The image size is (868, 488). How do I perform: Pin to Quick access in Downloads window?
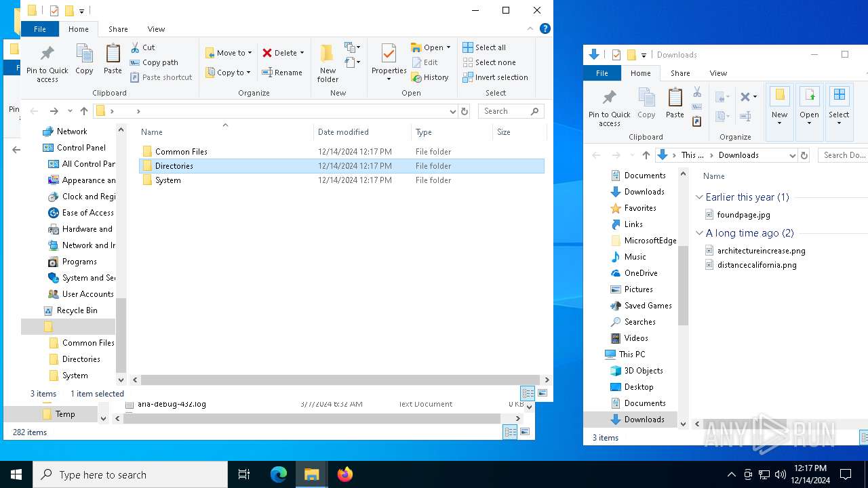pos(609,107)
